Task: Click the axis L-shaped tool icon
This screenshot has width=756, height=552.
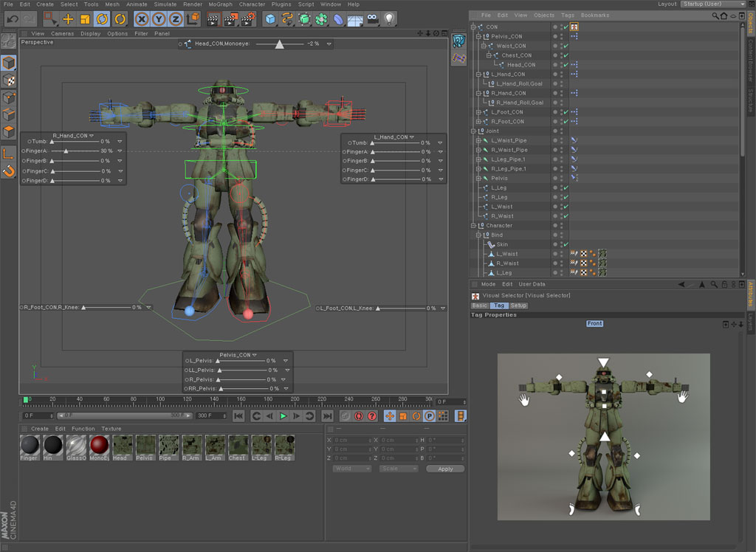Action: tap(9, 153)
